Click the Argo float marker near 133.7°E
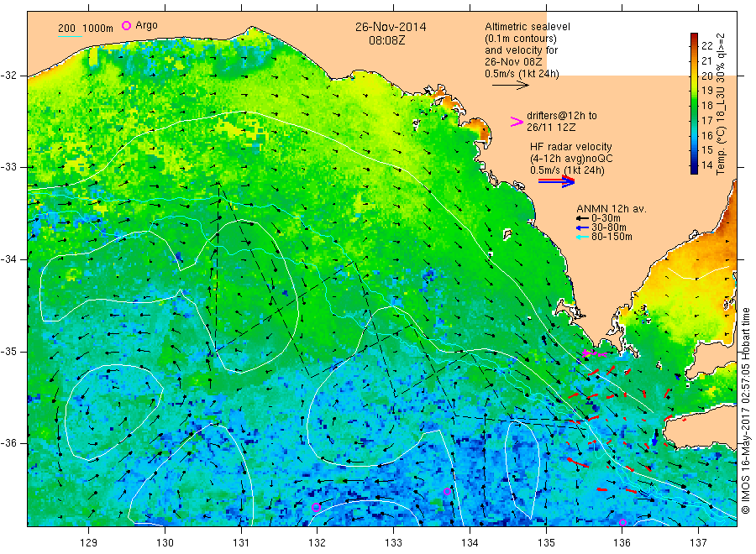Image resolution: width=756 pixels, height=554 pixels. pyautogui.click(x=447, y=491)
